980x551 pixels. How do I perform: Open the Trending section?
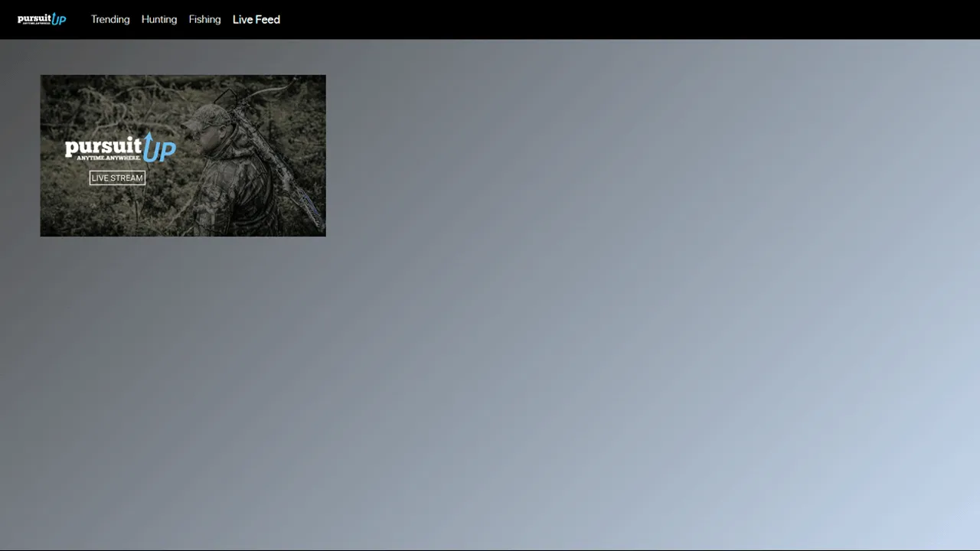[110, 19]
